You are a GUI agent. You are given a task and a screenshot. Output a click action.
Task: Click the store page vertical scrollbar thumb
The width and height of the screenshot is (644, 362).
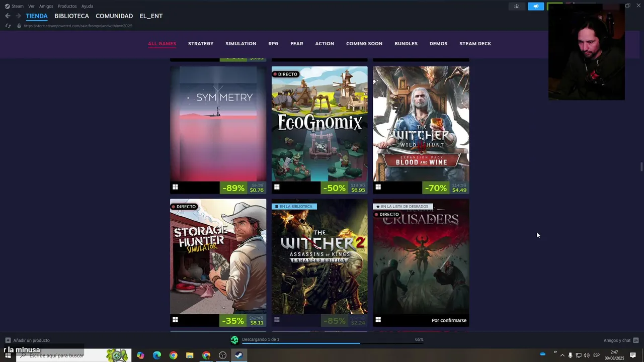click(641, 167)
